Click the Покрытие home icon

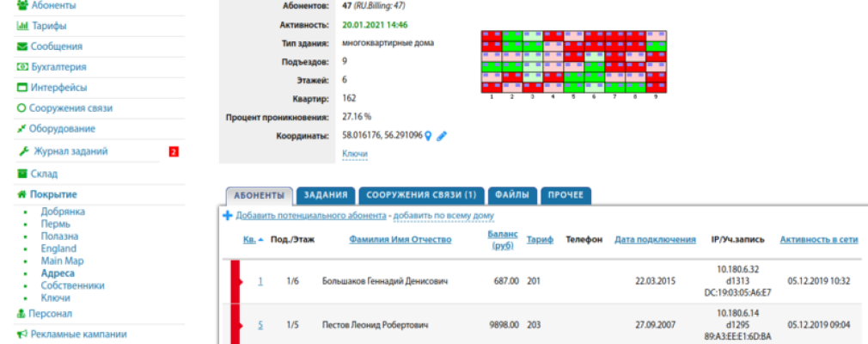tap(22, 194)
